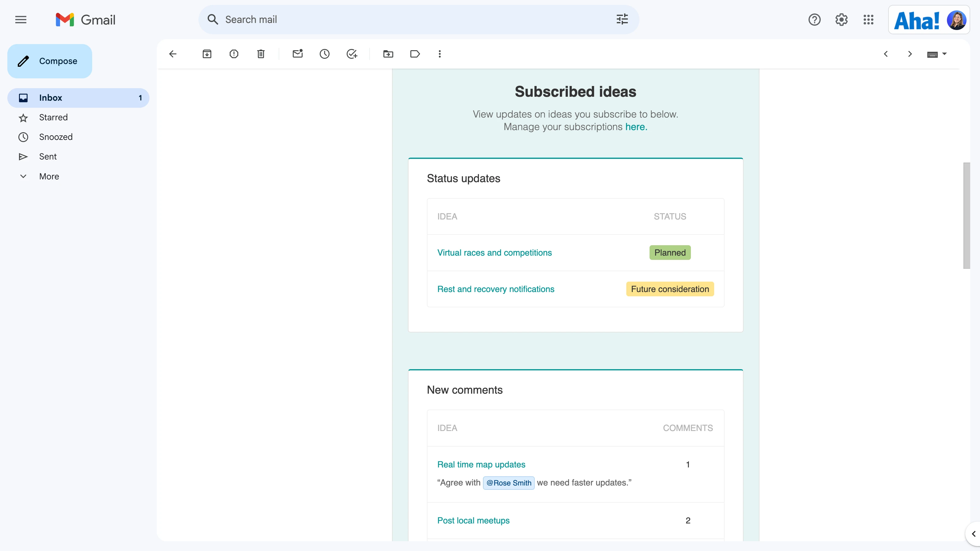The height and width of the screenshot is (551, 980).
Task: Snooze this email via the clock icon
Action: (x=325, y=54)
